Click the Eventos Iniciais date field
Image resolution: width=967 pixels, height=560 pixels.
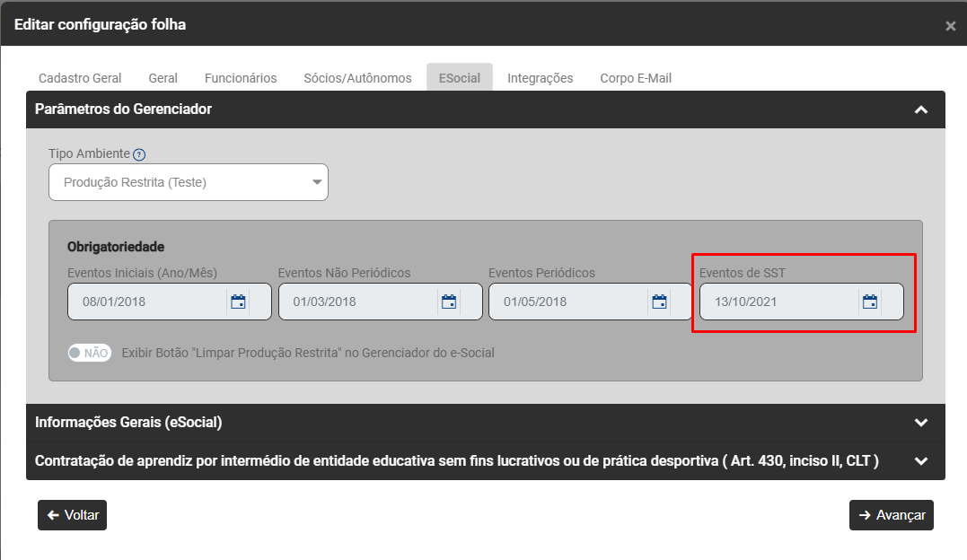(145, 302)
